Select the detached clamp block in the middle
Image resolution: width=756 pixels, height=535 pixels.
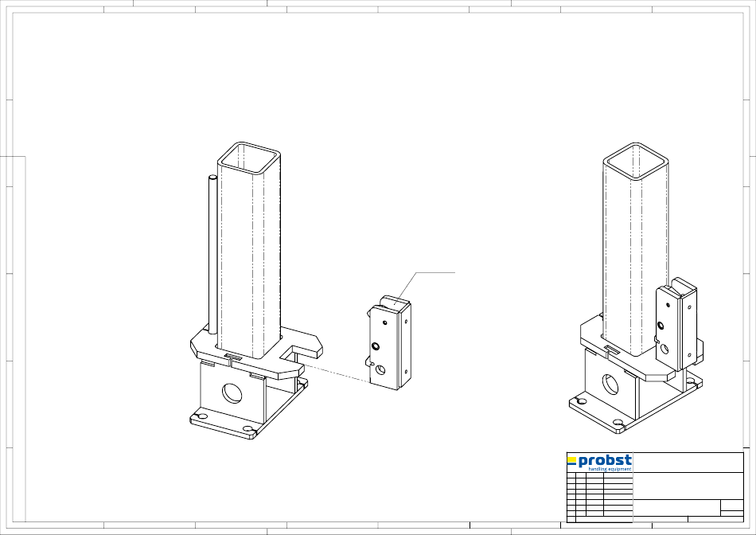[388, 342]
